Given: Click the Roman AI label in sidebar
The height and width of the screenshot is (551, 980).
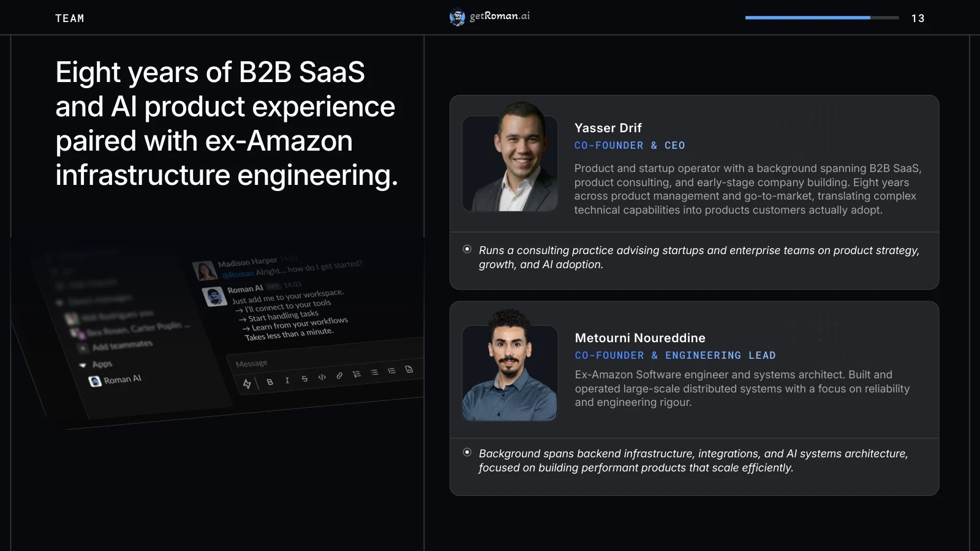Looking at the screenshot, I should coord(122,380).
